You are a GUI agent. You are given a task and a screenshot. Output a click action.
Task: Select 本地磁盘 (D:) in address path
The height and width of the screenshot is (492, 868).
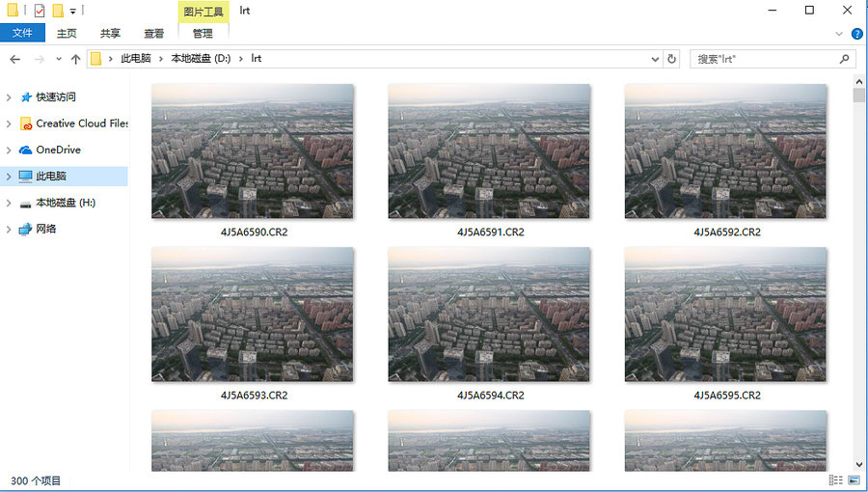point(201,58)
